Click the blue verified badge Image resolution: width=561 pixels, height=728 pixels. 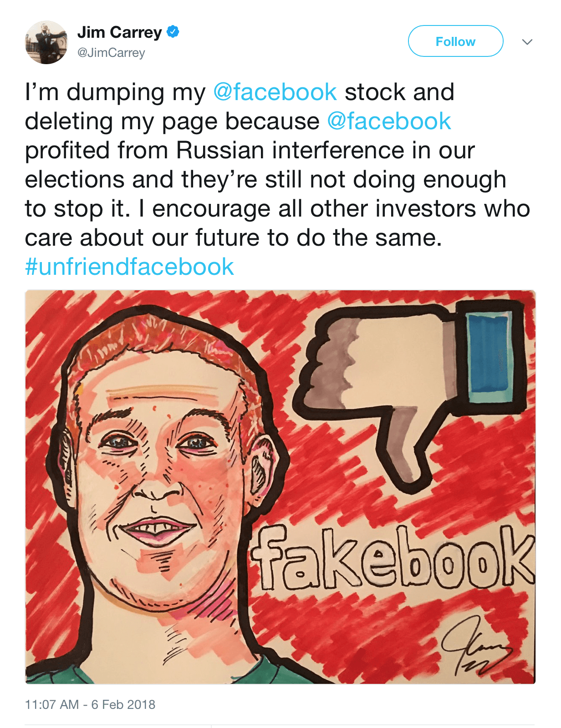(173, 32)
